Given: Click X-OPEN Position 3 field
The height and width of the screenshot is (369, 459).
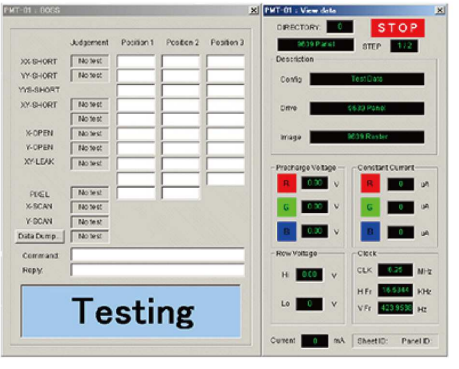Looking at the screenshot, I should [225, 134].
